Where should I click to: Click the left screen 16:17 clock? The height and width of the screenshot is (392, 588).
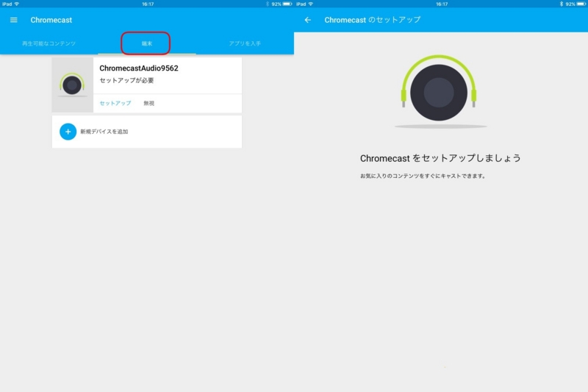click(148, 4)
